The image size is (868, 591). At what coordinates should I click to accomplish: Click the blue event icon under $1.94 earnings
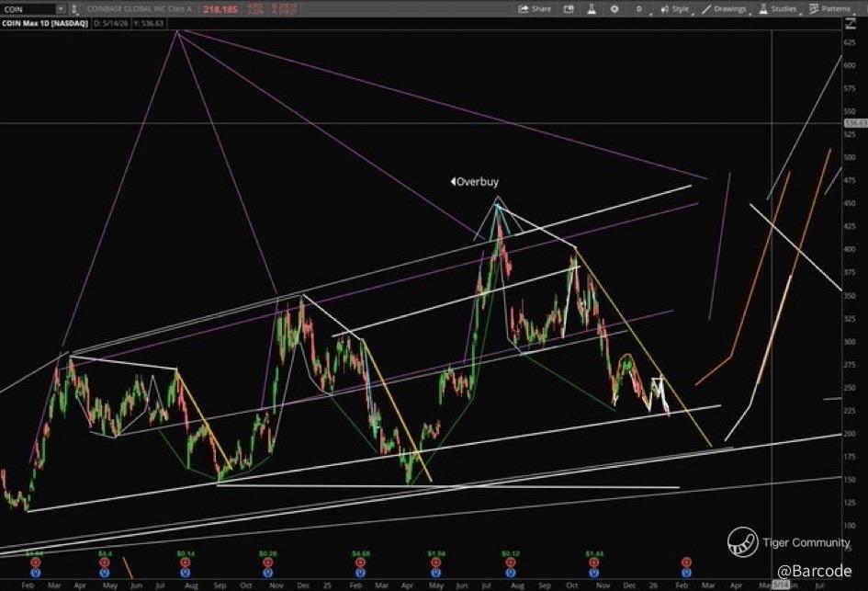pyautogui.click(x=435, y=573)
